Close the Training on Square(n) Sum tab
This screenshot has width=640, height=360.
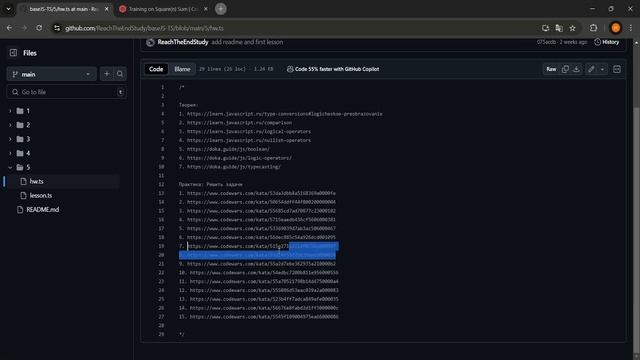point(206,9)
